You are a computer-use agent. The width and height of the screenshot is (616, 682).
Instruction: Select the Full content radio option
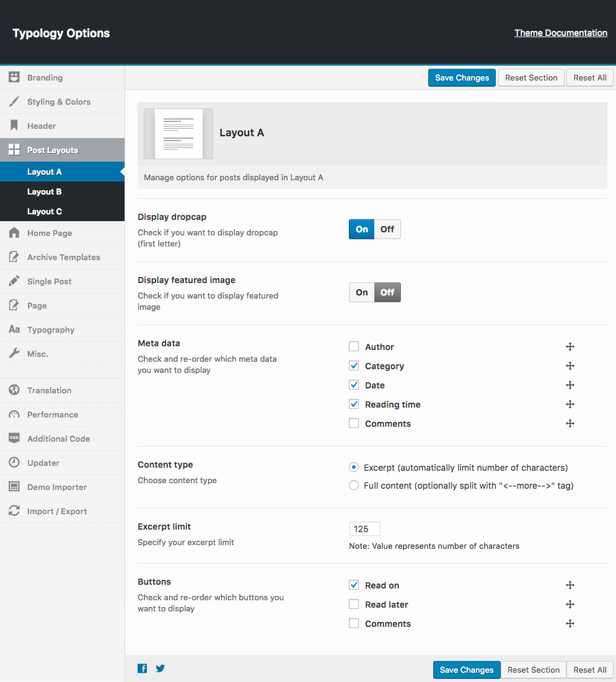[354, 486]
